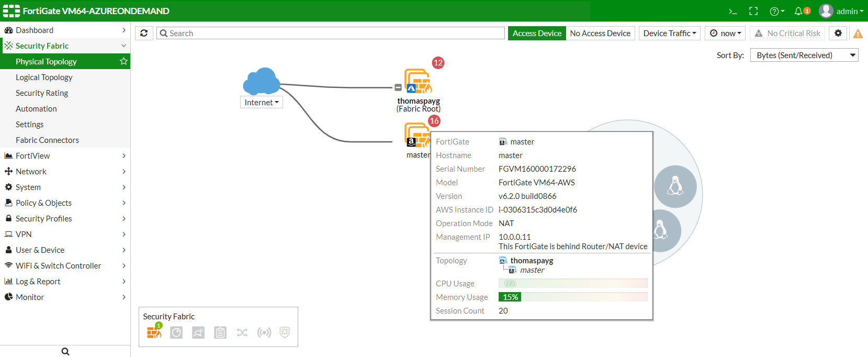Click the clipboard icon in Security Fabric legend
868x357 pixels.
pos(220,332)
